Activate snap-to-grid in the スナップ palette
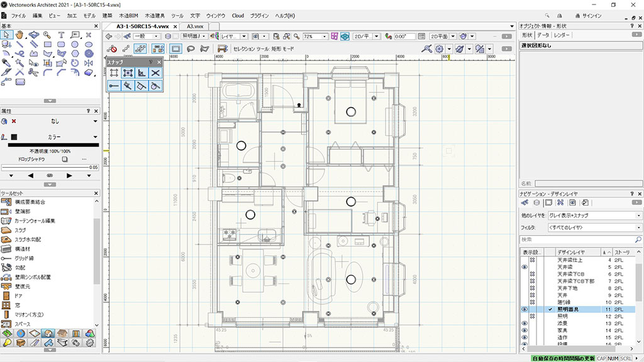644x362 pixels. coord(114,73)
